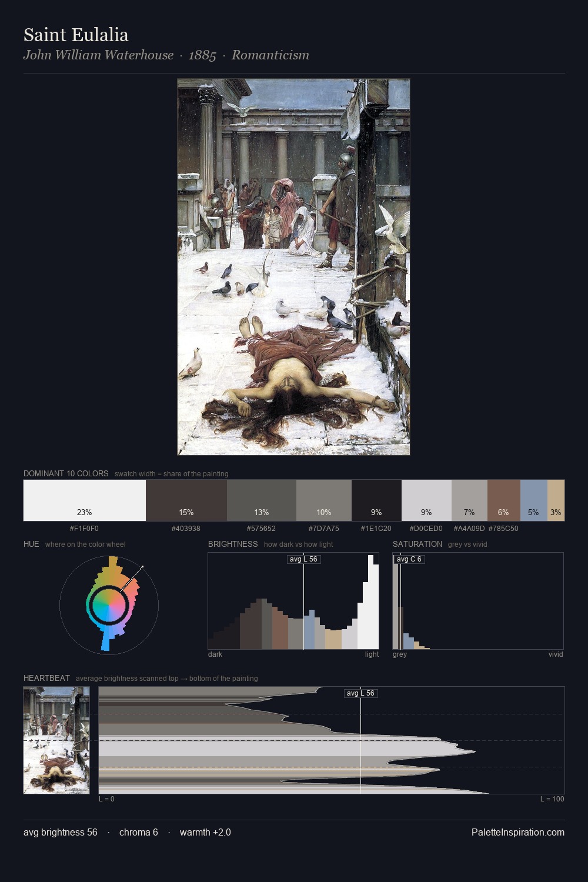Screen dimensions: 588x882
Task: Choose the blue-grey swatch showing 5%
Action: tap(534, 500)
